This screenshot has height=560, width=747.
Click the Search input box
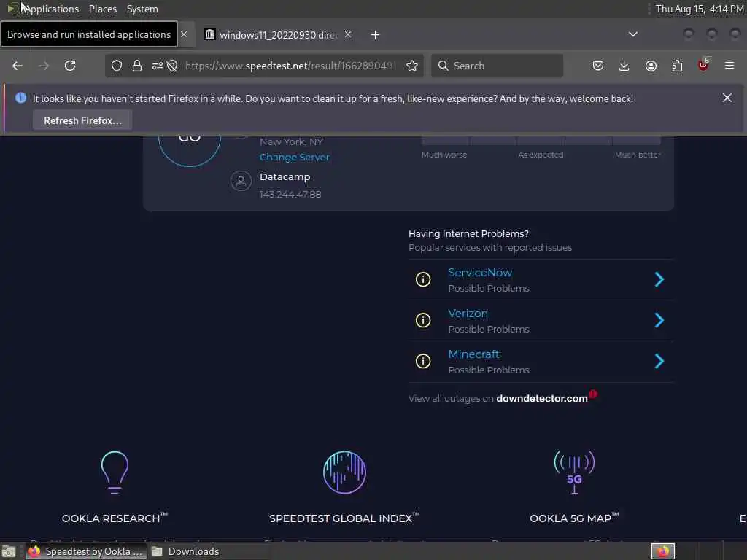[498, 66]
